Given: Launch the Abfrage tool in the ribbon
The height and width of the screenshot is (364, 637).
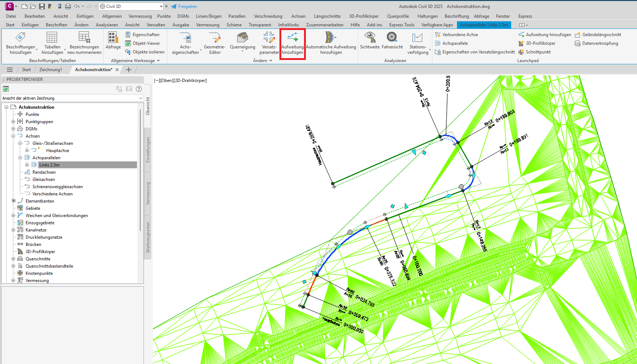Looking at the screenshot, I should (113, 40).
